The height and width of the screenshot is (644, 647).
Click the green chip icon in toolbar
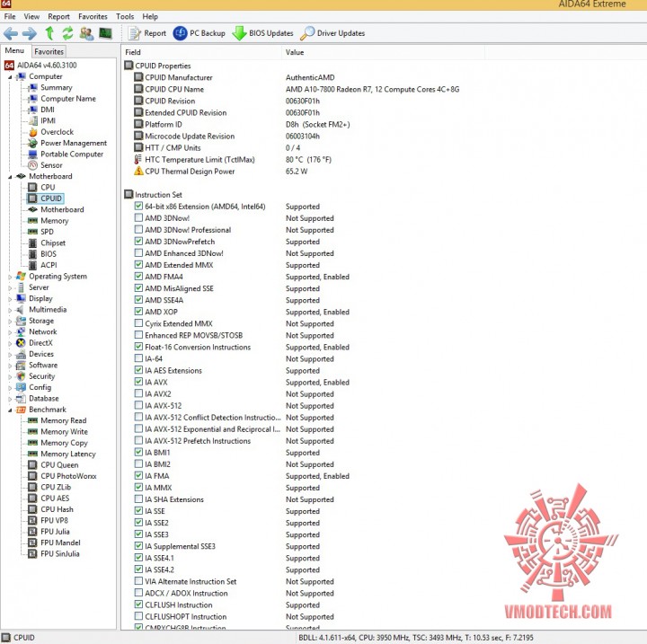106,33
